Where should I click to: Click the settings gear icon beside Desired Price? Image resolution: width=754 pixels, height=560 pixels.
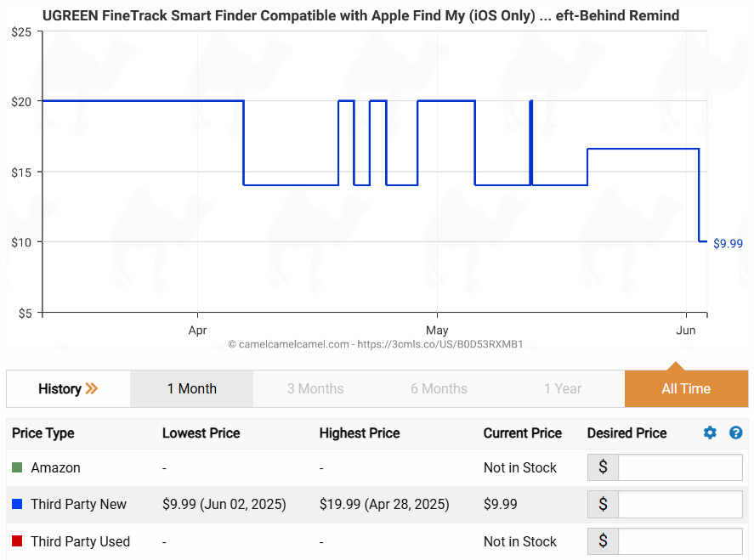pyautogui.click(x=710, y=433)
